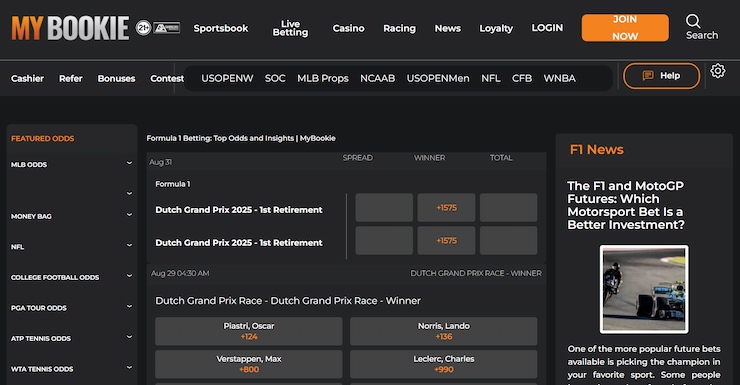Open COLLEGE FOOTBALL ODDS in sidebar
Viewport: 740px width, 385px height.
point(55,277)
